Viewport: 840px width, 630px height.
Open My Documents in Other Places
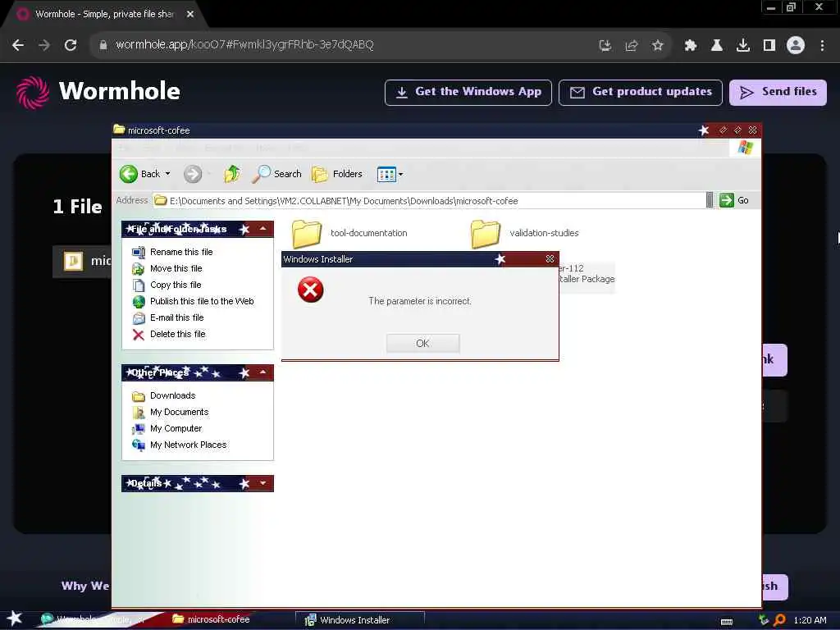[170, 412]
